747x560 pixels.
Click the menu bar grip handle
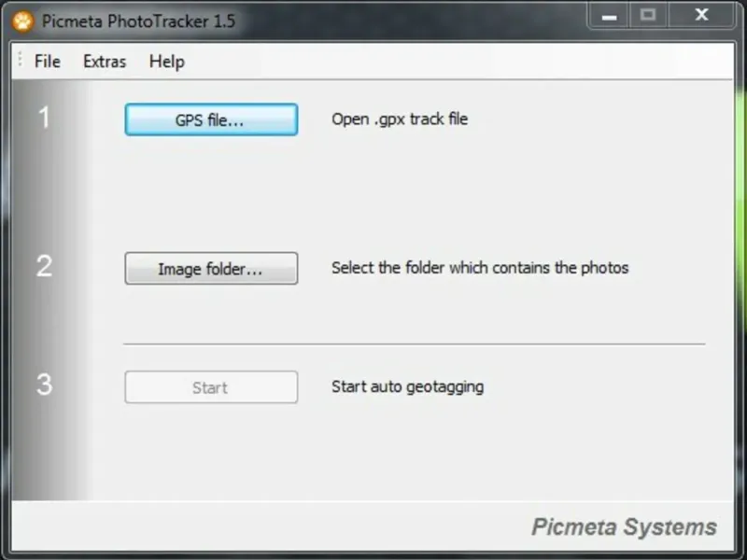[20, 62]
